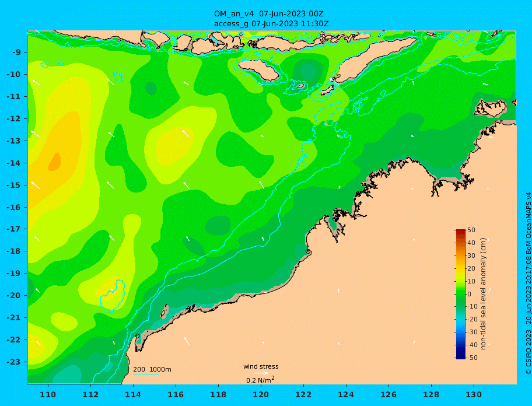Click the latitude label -23
This screenshot has height=406, width=532.
point(14,362)
